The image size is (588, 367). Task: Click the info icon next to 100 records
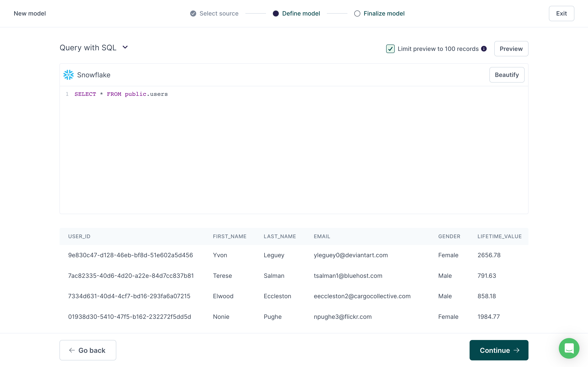485,49
